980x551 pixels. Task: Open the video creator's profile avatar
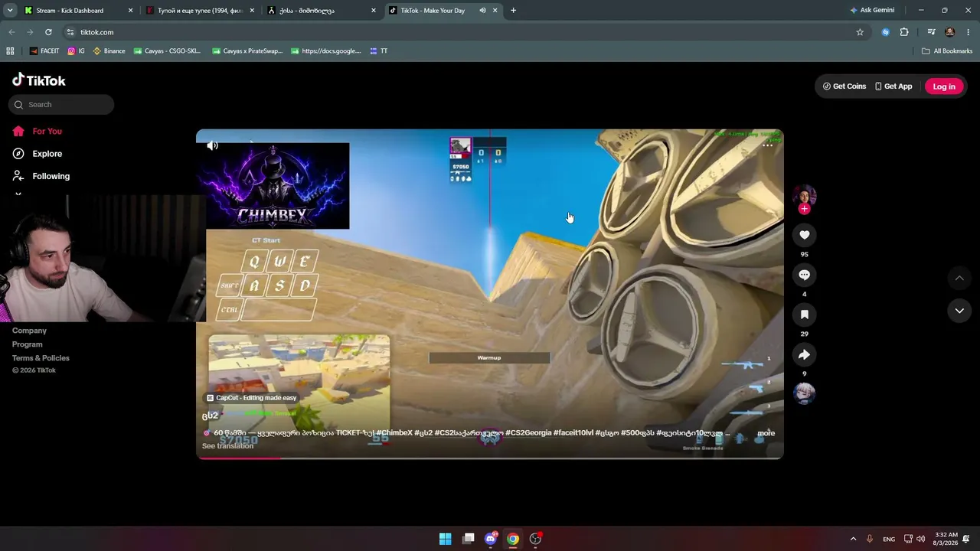point(804,196)
